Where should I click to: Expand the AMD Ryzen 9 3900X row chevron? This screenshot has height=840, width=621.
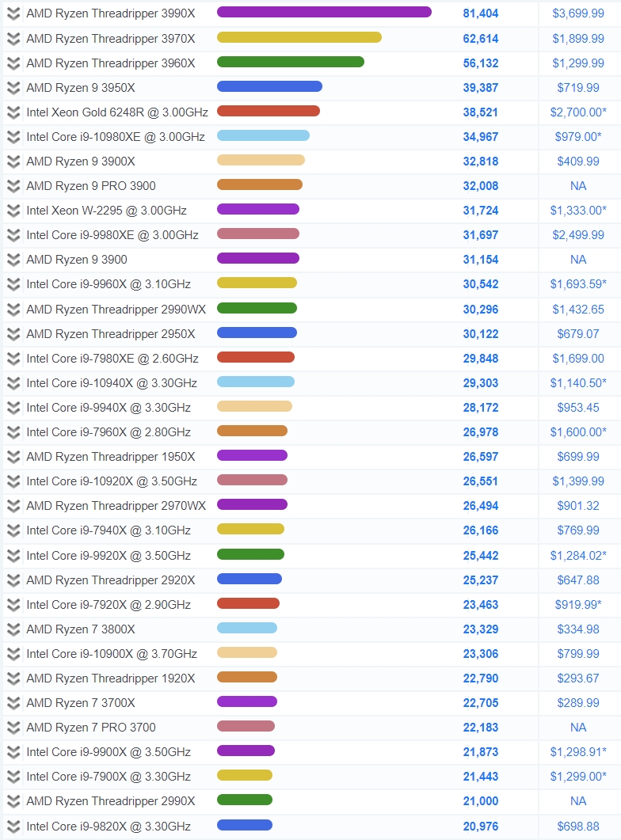(13, 162)
